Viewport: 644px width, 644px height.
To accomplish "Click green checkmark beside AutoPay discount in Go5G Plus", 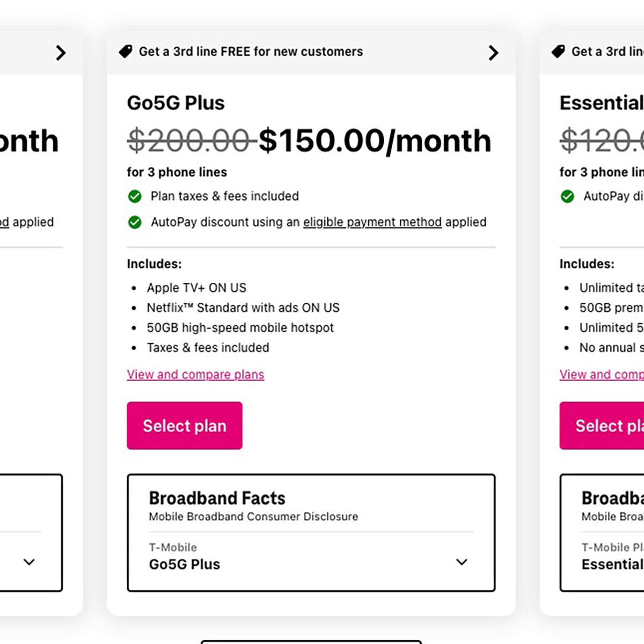I will tap(135, 222).
